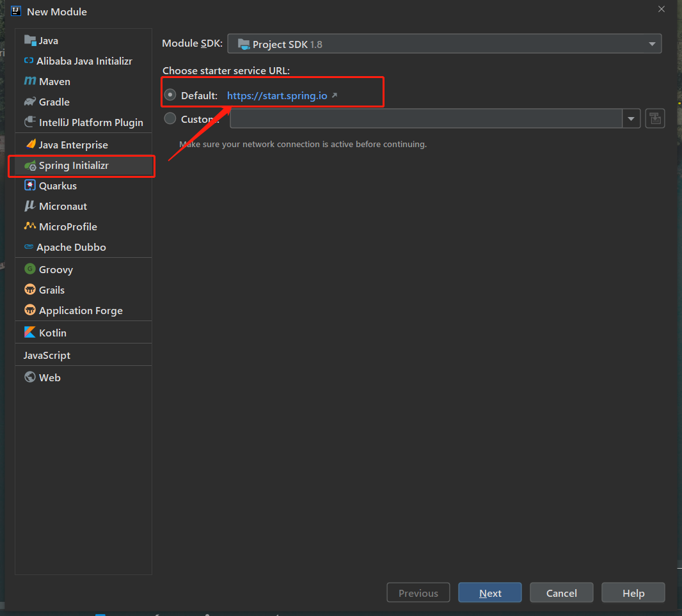Click the 'Choose starter service URL:' text

tap(226, 70)
